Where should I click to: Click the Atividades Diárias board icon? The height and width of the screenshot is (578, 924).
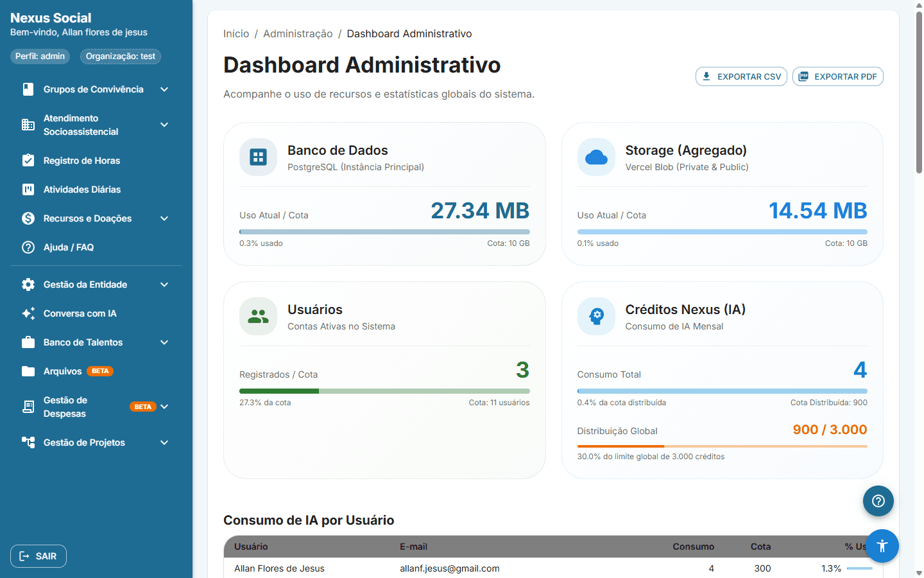[28, 189]
